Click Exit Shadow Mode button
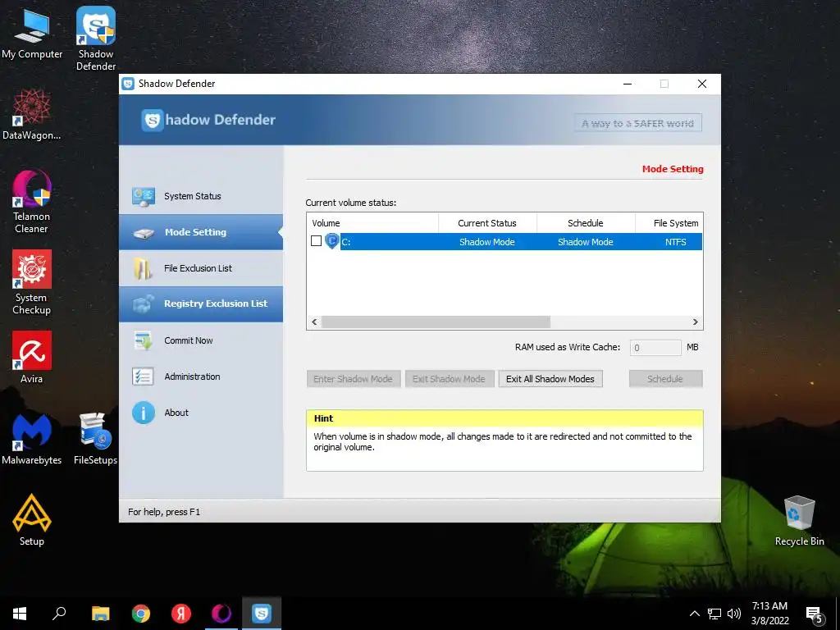This screenshot has height=630, width=840. [x=449, y=379]
